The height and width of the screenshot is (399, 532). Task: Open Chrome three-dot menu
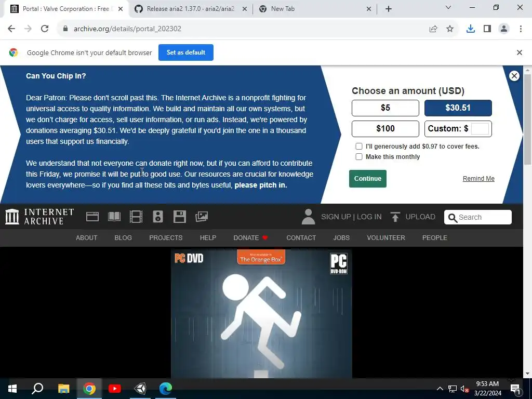coord(521,29)
